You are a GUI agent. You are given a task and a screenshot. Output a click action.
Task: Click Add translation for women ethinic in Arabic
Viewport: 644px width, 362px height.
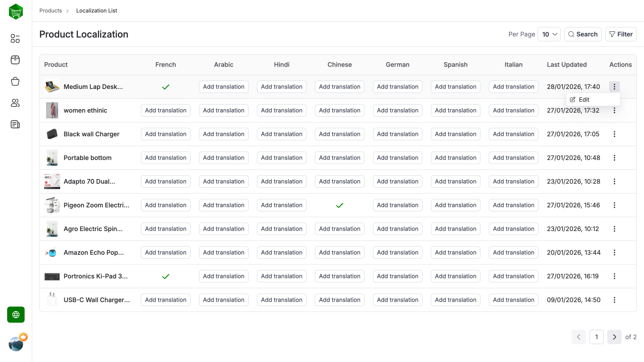click(x=224, y=110)
